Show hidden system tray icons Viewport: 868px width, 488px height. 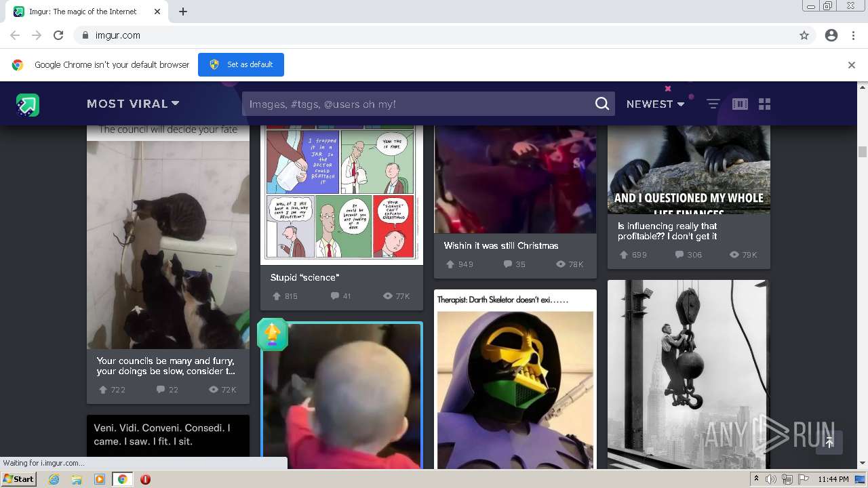coord(756,479)
